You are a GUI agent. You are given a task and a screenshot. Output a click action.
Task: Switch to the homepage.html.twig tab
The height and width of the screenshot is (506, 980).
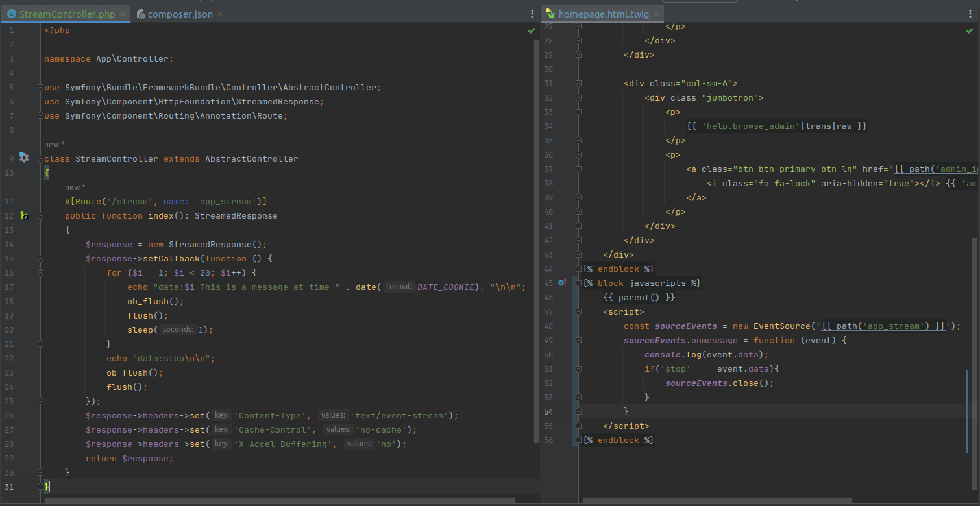click(x=604, y=13)
